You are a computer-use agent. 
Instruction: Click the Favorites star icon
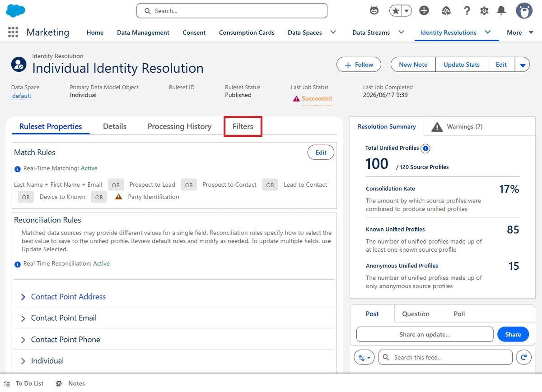[x=396, y=11]
